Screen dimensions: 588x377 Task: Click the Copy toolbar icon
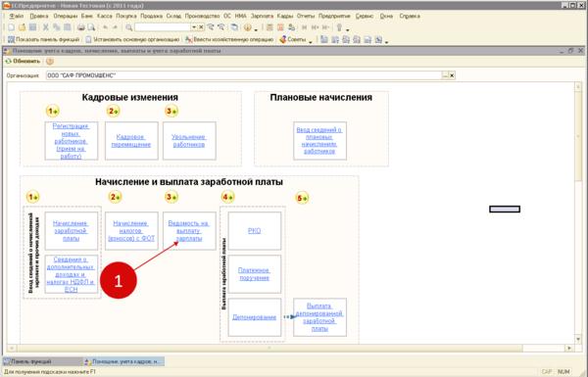(57, 27)
